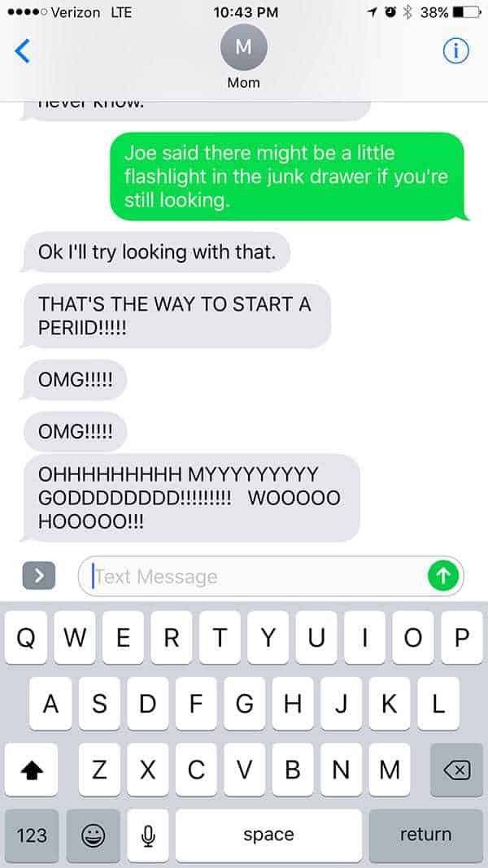Viewport: 488px width, 868px height.
Task: Tap the backspace delete key
Action: pos(456,770)
